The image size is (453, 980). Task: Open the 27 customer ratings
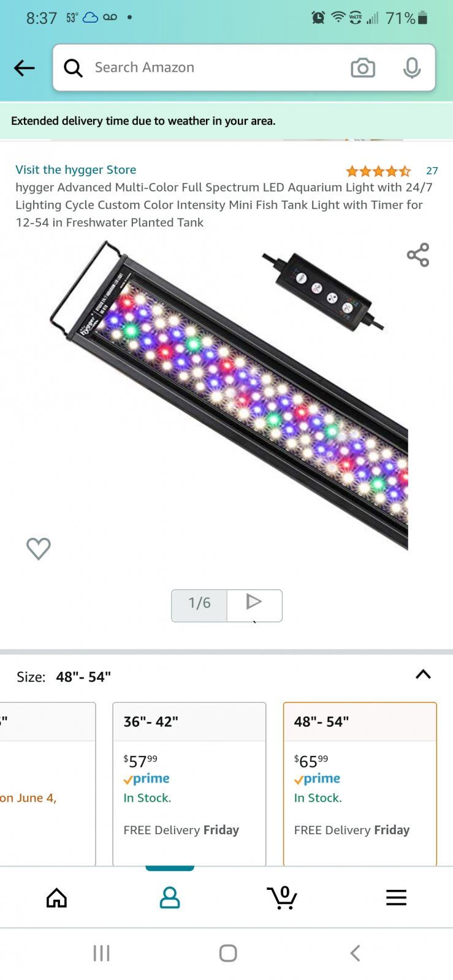tap(432, 171)
